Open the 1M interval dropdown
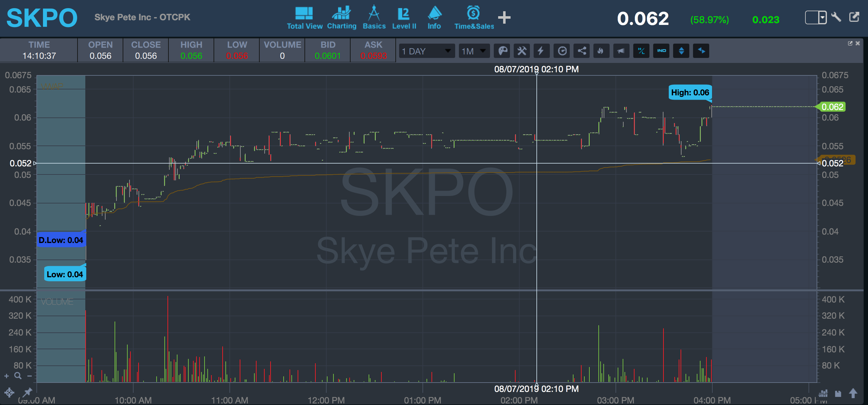 [x=474, y=51]
